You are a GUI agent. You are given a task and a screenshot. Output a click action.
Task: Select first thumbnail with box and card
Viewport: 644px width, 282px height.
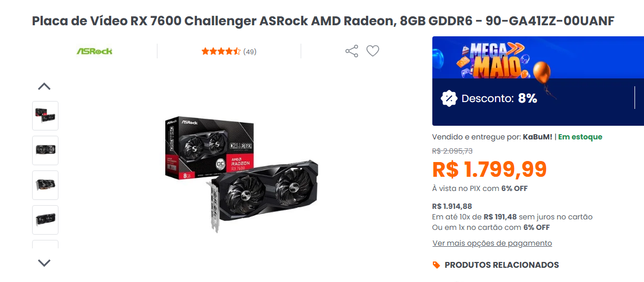(45, 116)
